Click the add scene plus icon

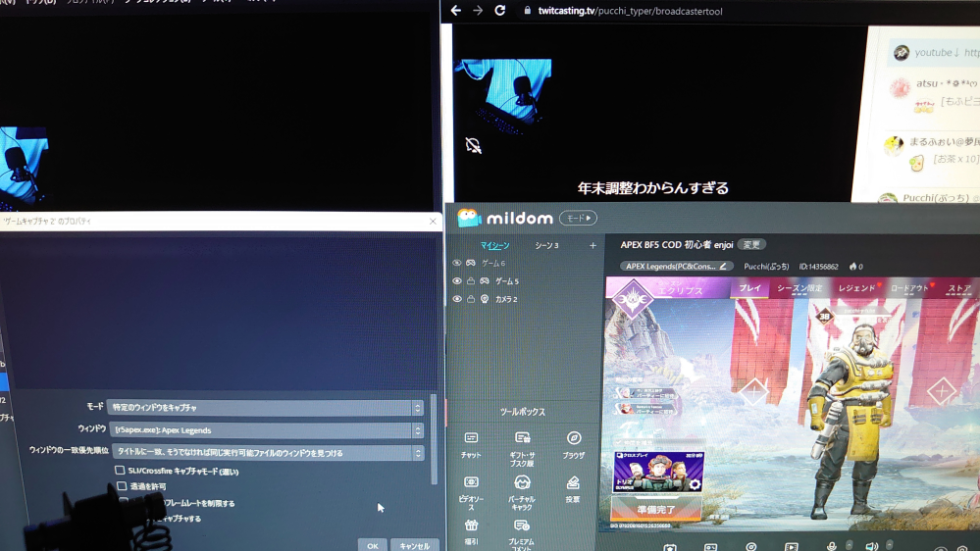[x=593, y=245]
